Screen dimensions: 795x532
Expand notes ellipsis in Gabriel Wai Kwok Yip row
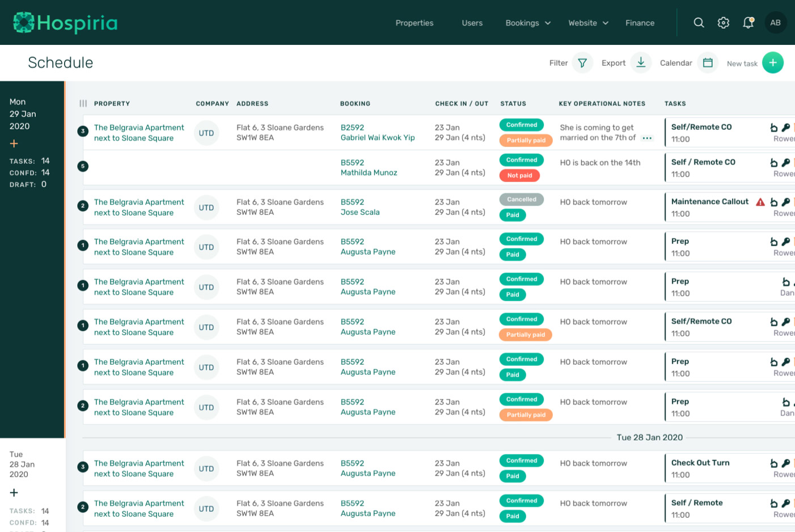click(647, 138)
